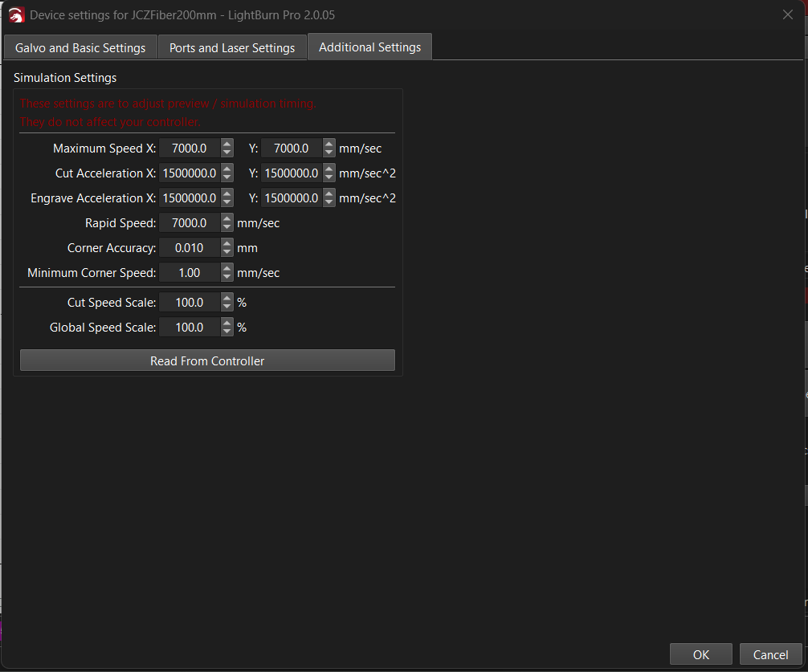Decrease Engrave Acceleration X using stepper

tap(227, 202)
